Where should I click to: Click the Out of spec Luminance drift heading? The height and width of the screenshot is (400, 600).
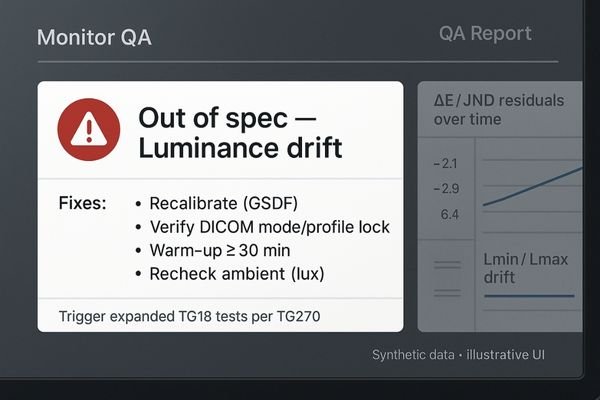click(x=240, y=133)
